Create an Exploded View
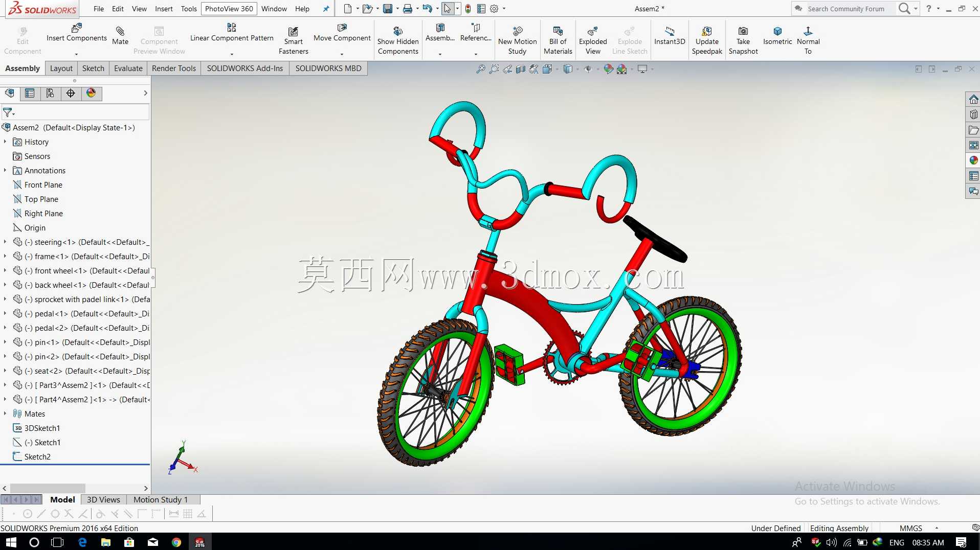980x550 pixels. [593, 40]
